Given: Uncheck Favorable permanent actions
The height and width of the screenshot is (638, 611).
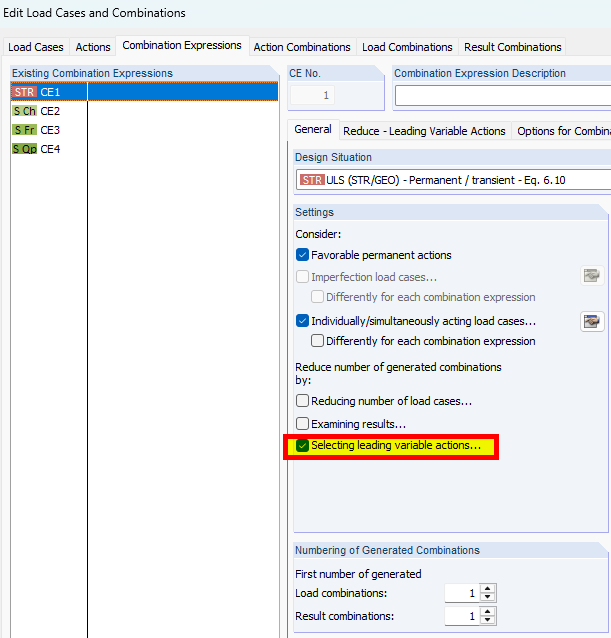Looking at the screenshot, I should point(302,255).
